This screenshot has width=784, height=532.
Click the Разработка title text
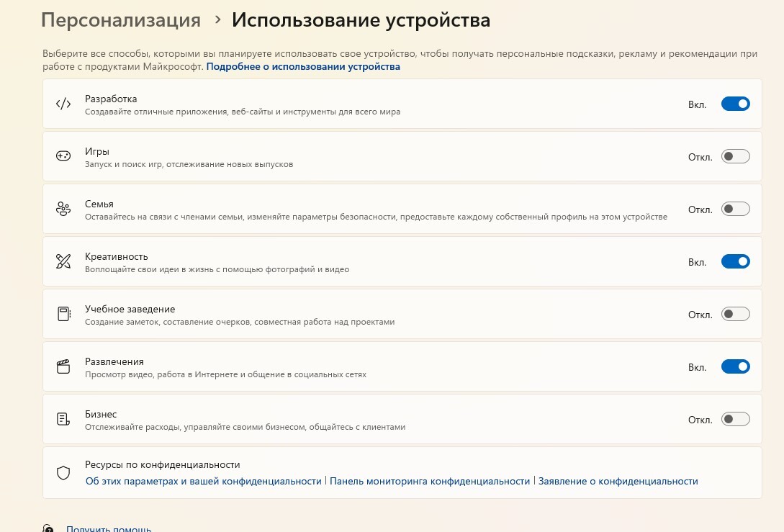coord(111,99)
